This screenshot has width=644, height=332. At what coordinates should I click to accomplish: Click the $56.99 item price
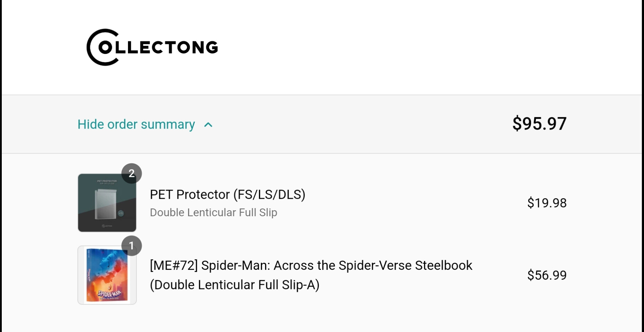pos(547,275)
